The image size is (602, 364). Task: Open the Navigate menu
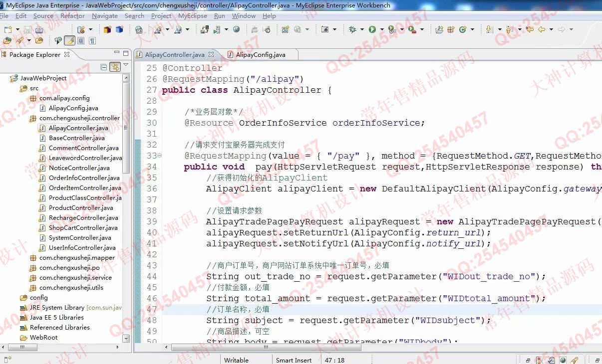[105, 16]
